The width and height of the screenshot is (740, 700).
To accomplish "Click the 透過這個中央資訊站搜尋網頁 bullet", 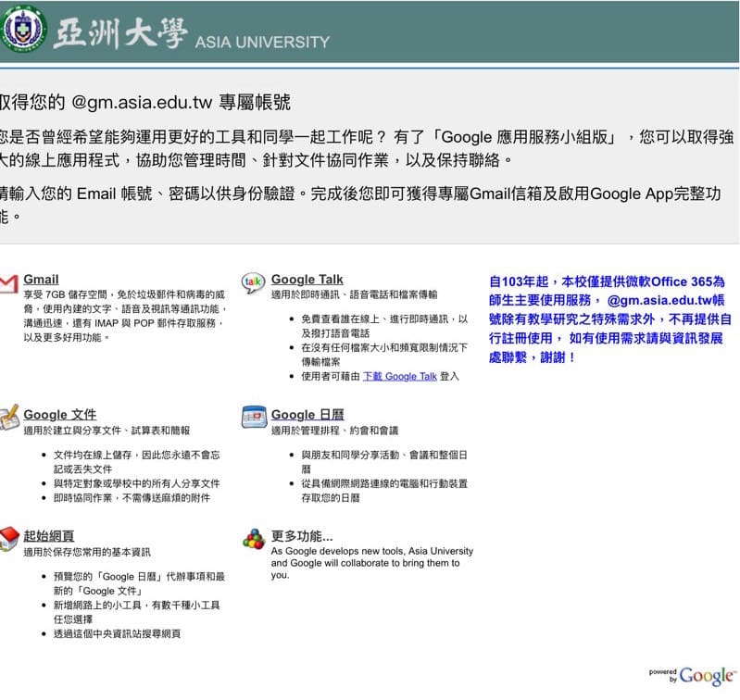I will coord(117,633).
